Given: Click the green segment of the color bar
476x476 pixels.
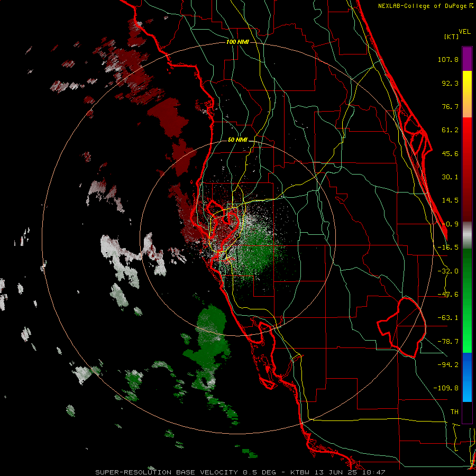Looking at the screenshot, I should point(467,300).
